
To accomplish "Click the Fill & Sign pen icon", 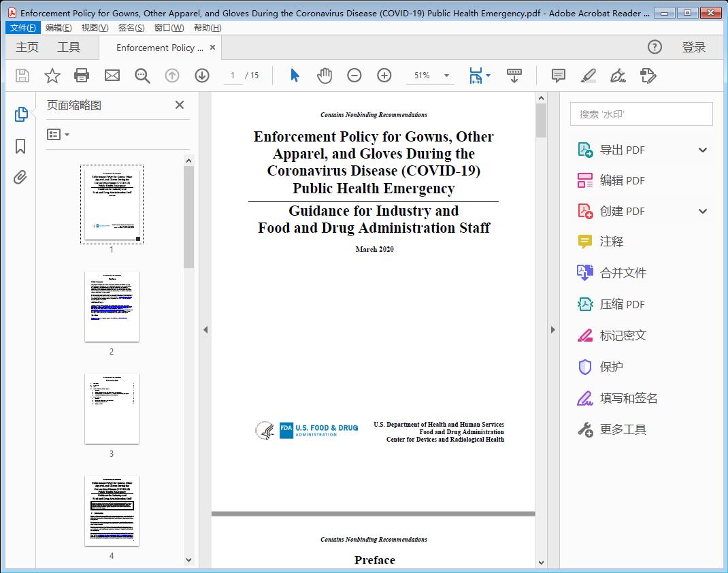I will click(x=618, y=76).
